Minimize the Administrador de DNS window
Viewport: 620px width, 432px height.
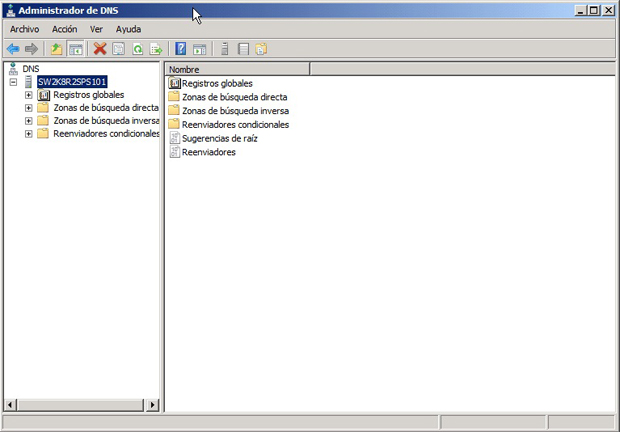click(x=580, y=10)
